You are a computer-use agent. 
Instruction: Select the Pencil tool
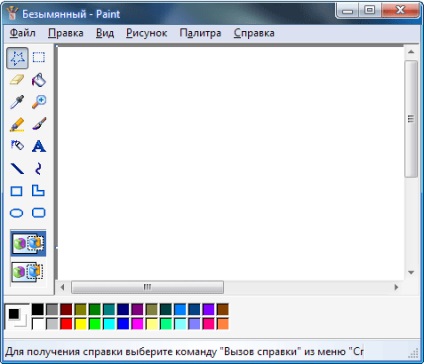click(17, 124)
